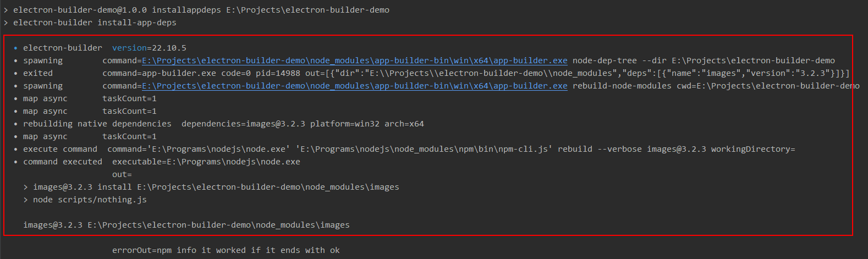
Task: Open app-builder.exe link on node-dep-tree line
Action: tap(355, 60)
